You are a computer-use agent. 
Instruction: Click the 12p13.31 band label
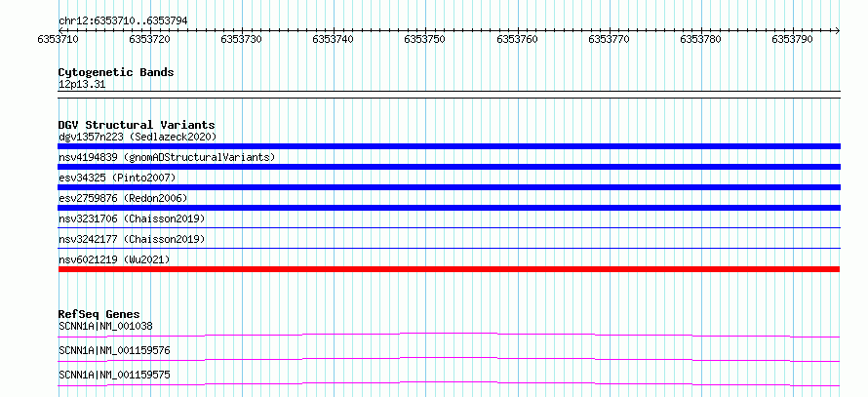coord(82,85)
